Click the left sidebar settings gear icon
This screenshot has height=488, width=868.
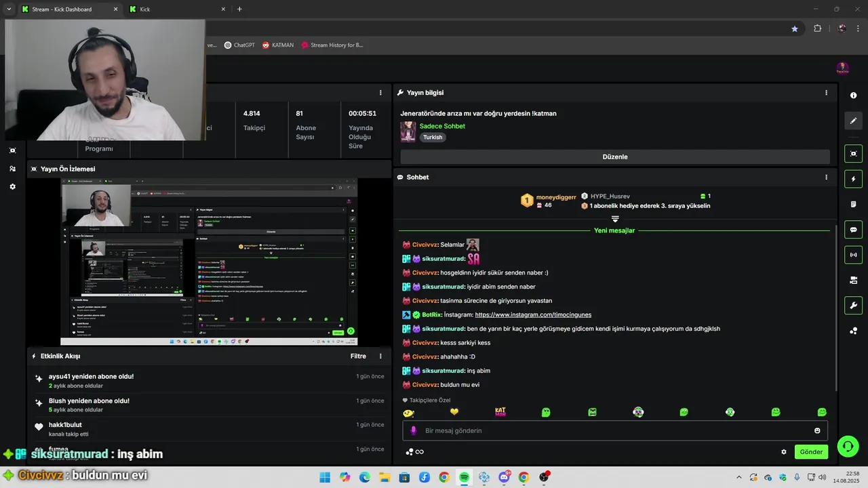12,186
